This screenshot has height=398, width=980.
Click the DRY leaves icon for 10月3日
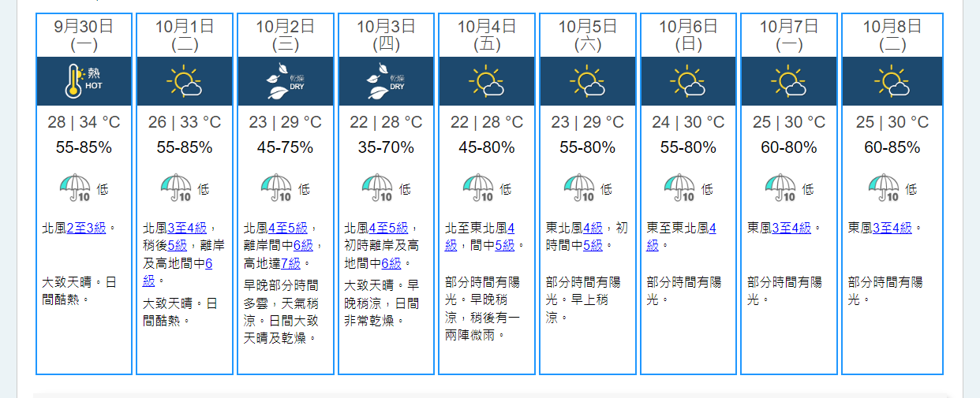(x=386, y=80)
